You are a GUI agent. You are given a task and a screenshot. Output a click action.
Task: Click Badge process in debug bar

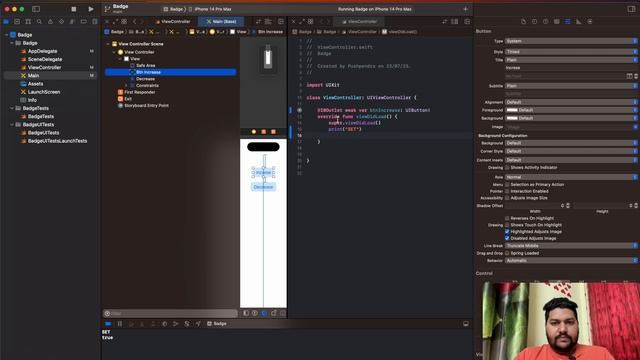click(217, 324)
